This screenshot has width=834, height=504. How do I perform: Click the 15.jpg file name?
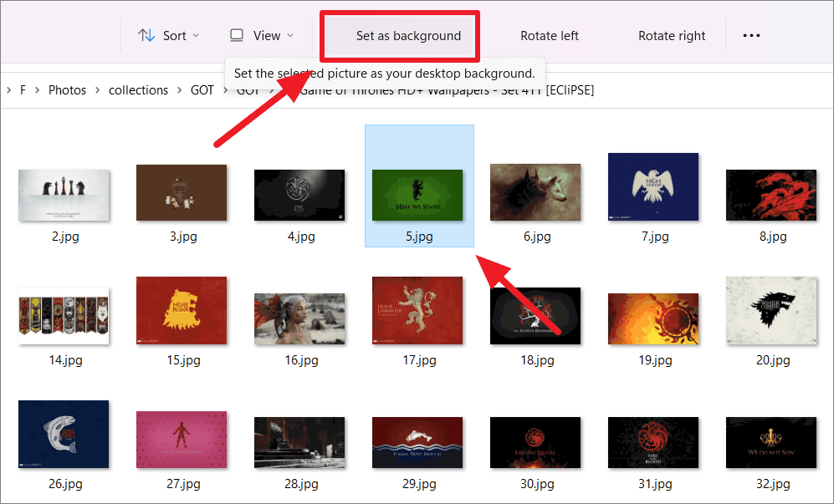coord(183,360)
